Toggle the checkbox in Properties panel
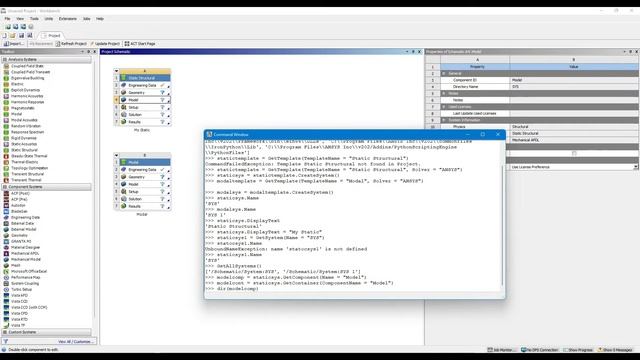Viewport: 640px width, 360px height. tap(574, 153)
